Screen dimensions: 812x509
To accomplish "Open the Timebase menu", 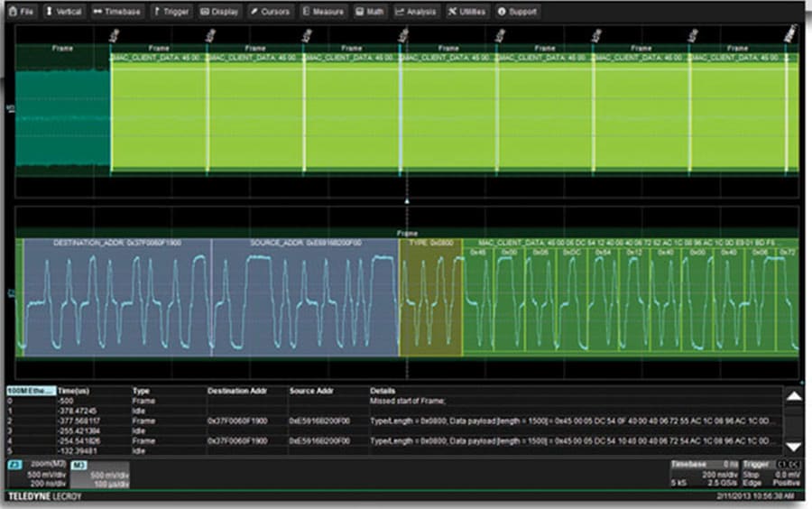I will click(117, 12).
